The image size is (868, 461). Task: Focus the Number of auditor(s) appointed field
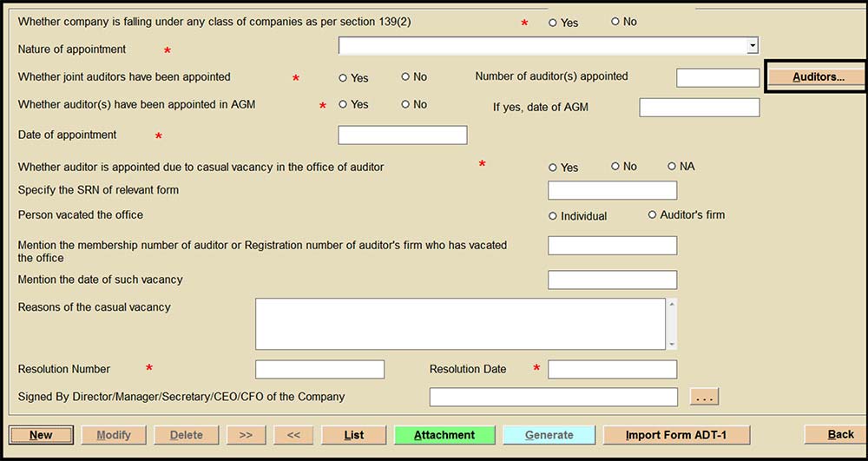(x=717, y=77)
